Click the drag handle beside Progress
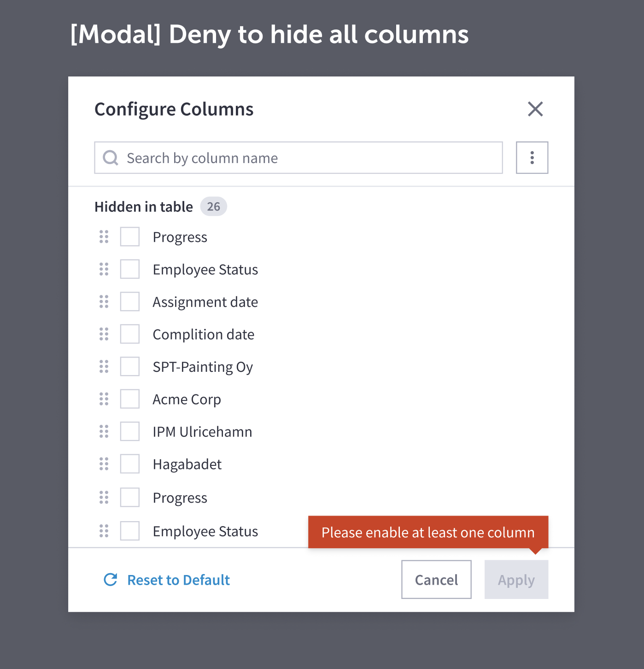Viewport: 644px width, 669px height. tap(103, 236)
